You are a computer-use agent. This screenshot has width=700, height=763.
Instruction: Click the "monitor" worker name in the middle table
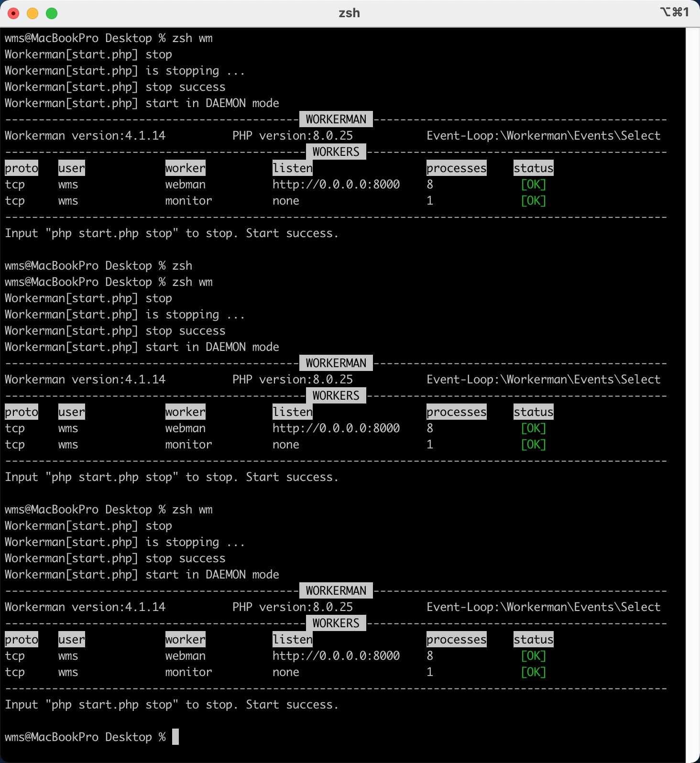point(189,445)
